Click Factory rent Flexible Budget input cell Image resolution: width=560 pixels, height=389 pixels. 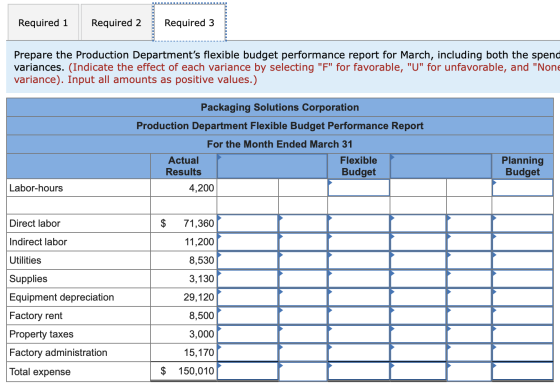coord(359,316)
